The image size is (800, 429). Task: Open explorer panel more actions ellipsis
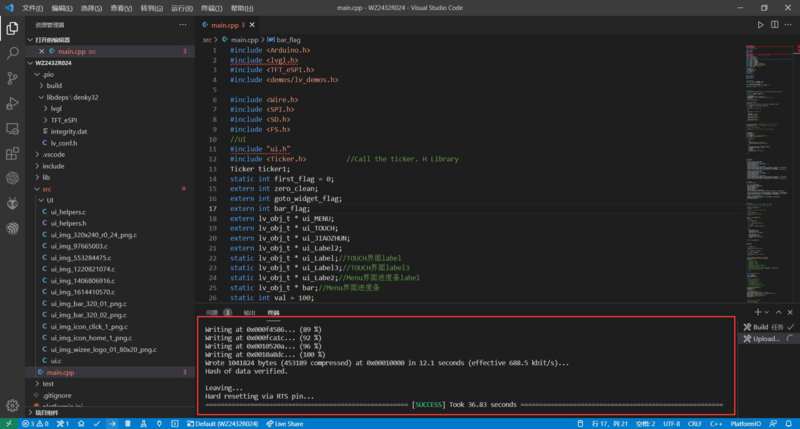(183, 24)
